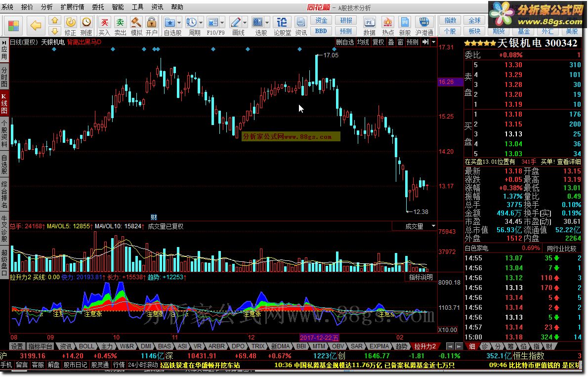Click the jump-to-end arrow icon above chart
The width and height of the screenshot is (588, 377).
point(425,42)
